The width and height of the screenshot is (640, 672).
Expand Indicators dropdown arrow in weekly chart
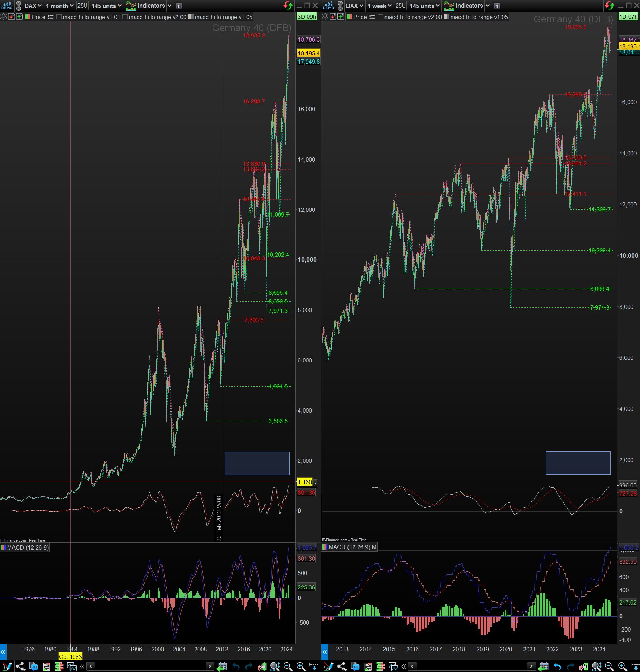point(488,6)
